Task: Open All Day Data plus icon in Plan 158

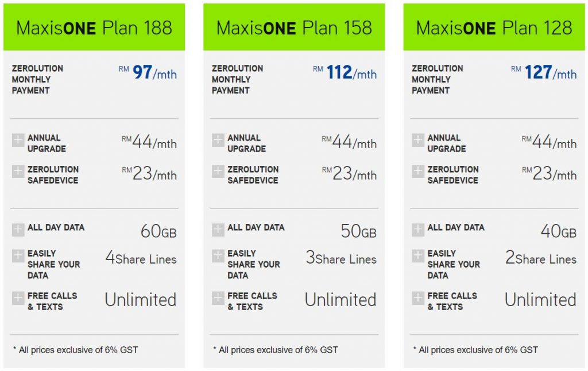Action: 218,230
